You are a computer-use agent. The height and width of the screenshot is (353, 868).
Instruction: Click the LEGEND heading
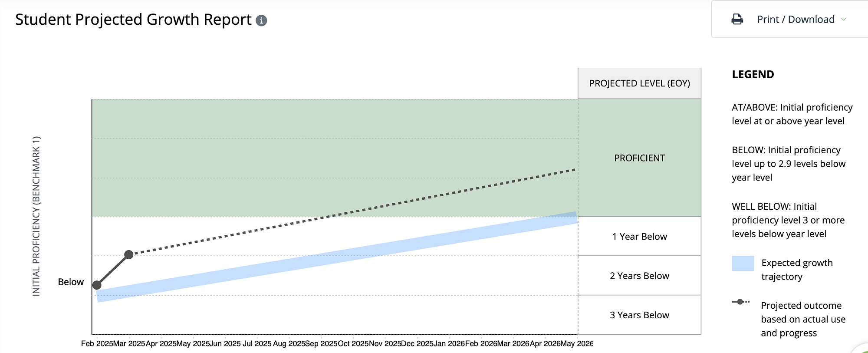click(753, 75)
